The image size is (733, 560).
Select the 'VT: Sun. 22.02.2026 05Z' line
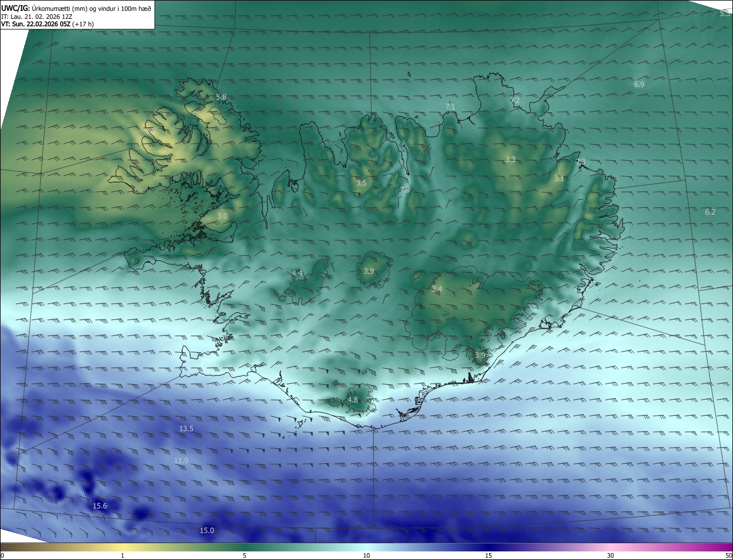(x=36, y=25)
